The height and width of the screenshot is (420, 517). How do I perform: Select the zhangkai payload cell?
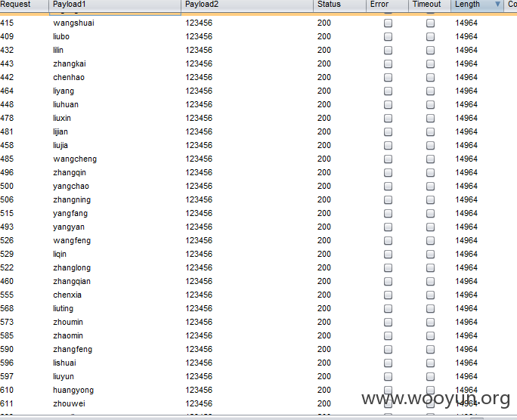[115, 64]
